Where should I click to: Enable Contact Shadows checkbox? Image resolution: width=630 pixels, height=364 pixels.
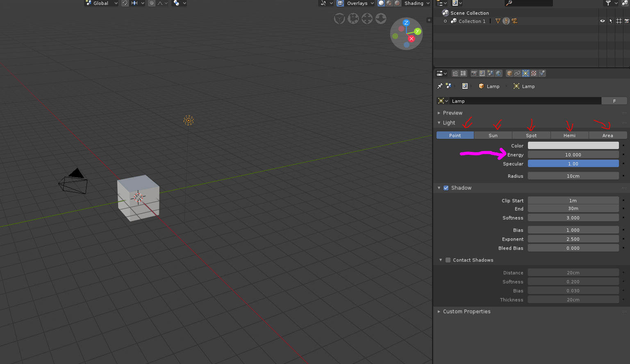[448, 260]
